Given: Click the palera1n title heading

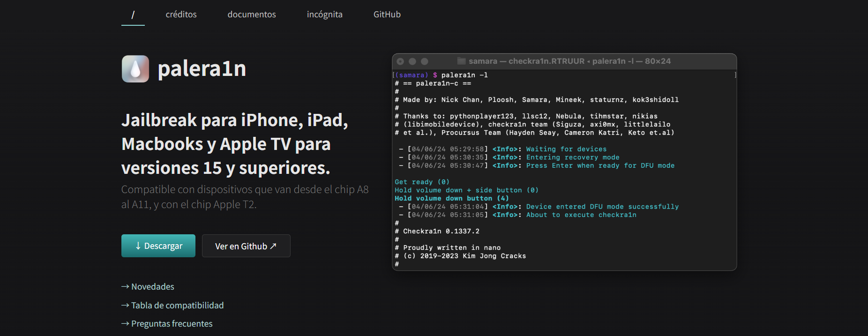Looking at the screenshot, I should coord(202,69).
